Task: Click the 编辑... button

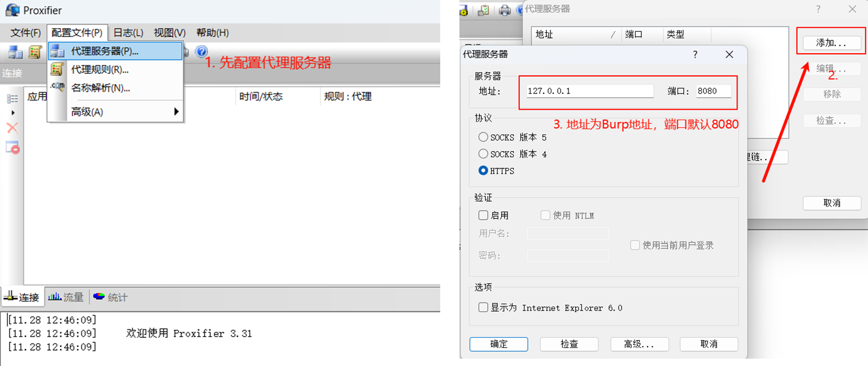Action: pyautogui.click(x=831, y=68)
